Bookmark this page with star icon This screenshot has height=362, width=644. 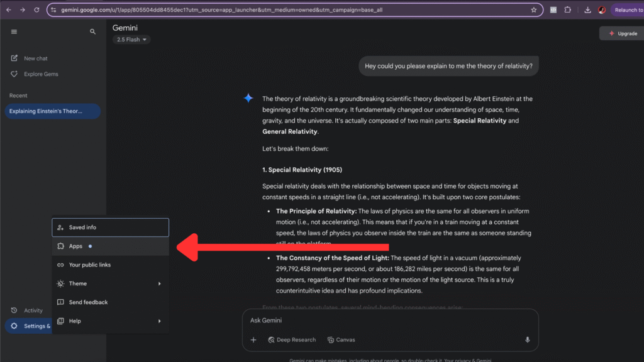[533, 10]
